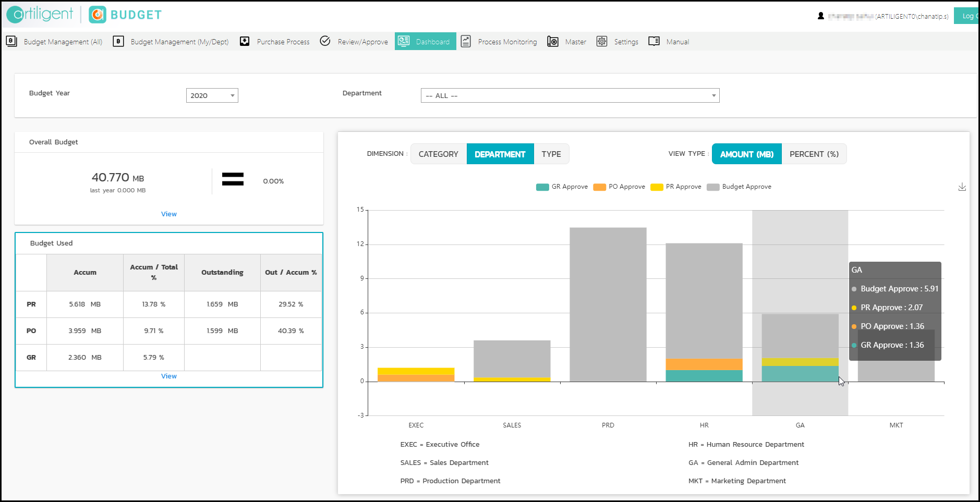The height and width of the screenshot is (502, 980).
Task: Click PR outstanding 1.659 MB cell
Action: (222, 304)
